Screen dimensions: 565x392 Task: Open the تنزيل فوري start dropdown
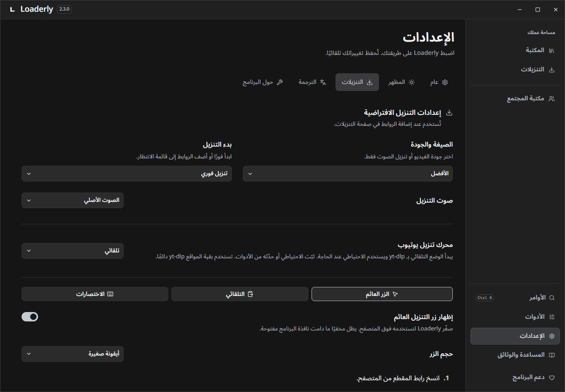click(x=126, y=174)
